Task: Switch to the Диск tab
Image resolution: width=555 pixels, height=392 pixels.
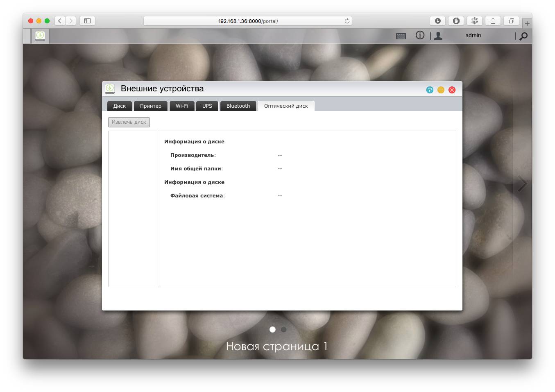Action: click(120, 106)
